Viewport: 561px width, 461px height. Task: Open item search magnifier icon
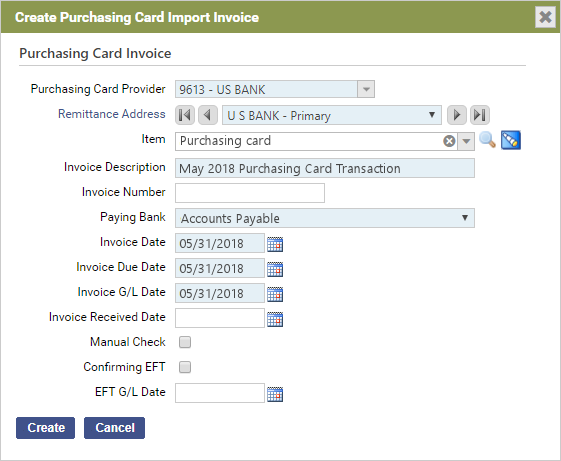pos(487,140)
